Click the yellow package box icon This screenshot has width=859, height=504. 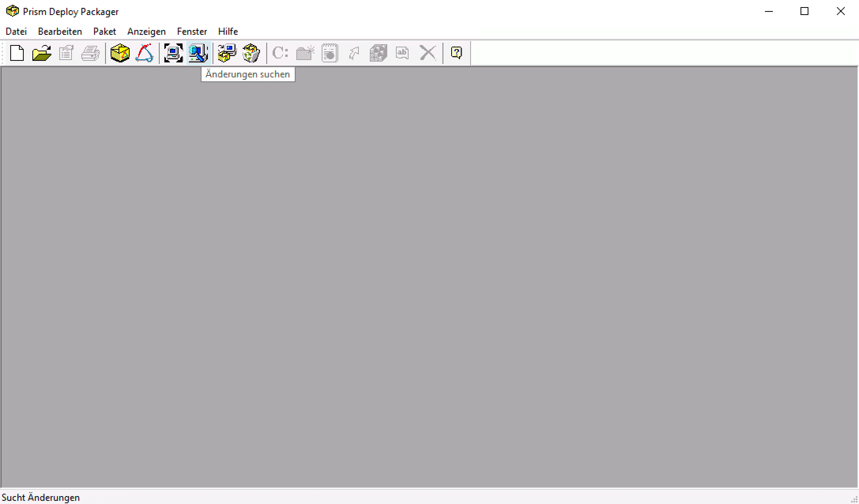120,53
